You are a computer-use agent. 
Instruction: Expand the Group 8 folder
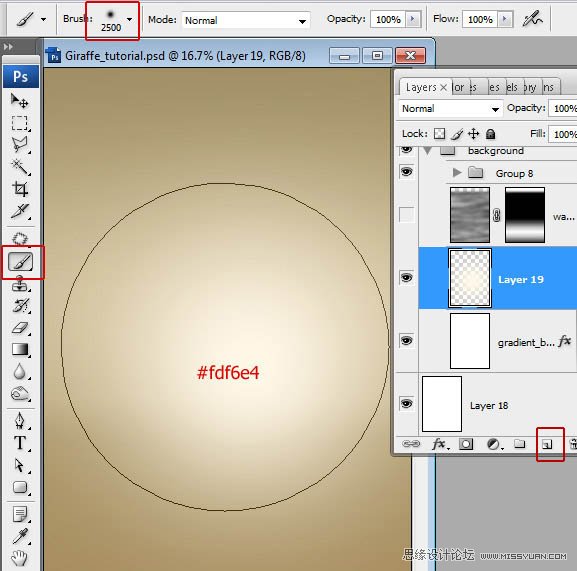[x=457, y=172]
